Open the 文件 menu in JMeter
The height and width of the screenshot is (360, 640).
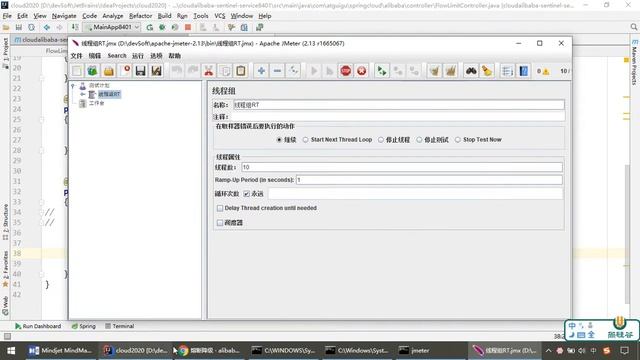pyautogui.click(x=76, y=56)
